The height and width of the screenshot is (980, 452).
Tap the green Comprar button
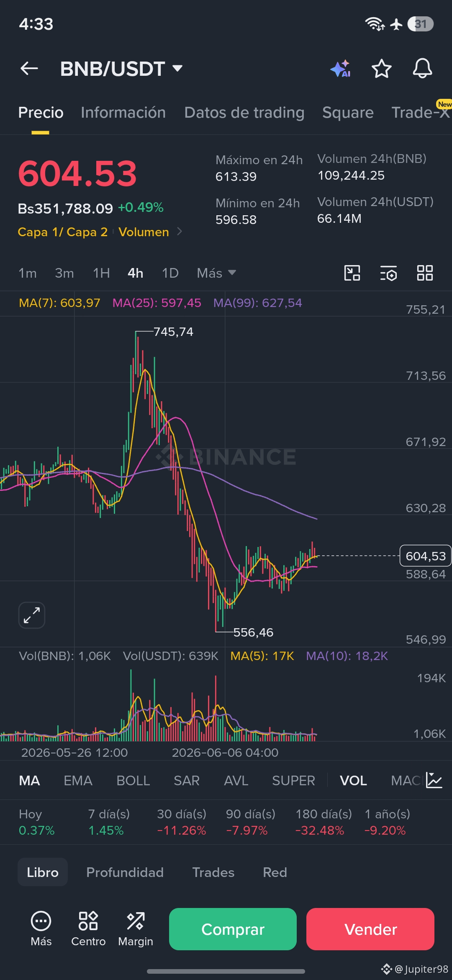pyautogui.click(x=233, y=929)
